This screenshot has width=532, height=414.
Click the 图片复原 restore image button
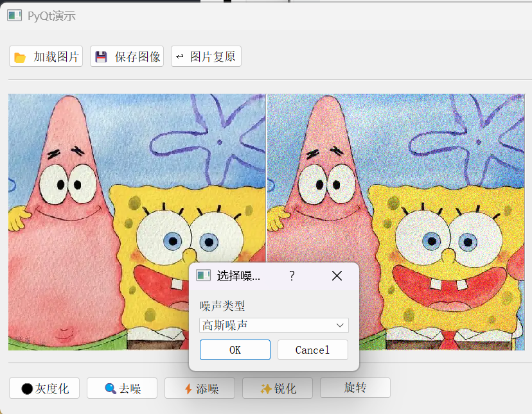pos(206,56)
